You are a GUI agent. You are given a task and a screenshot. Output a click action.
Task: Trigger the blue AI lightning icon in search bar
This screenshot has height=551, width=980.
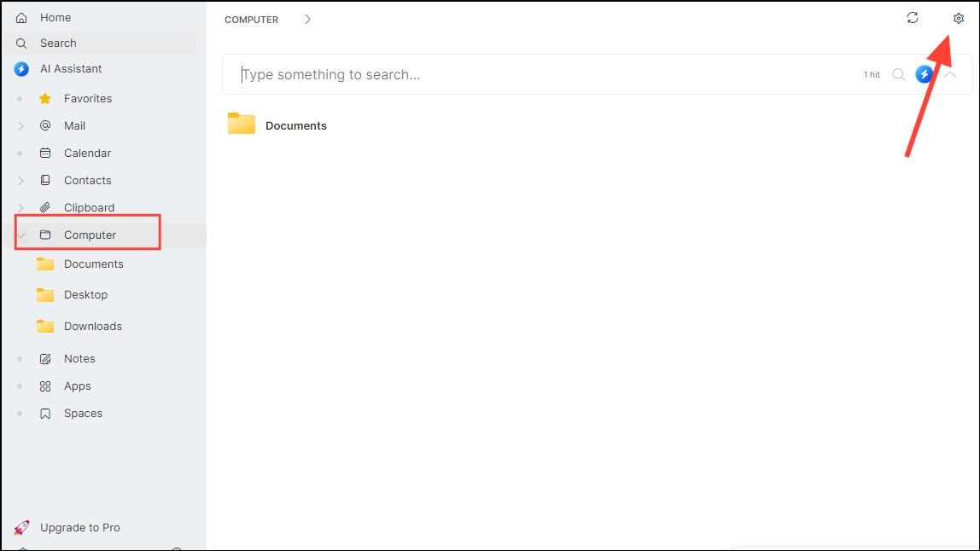925,74
